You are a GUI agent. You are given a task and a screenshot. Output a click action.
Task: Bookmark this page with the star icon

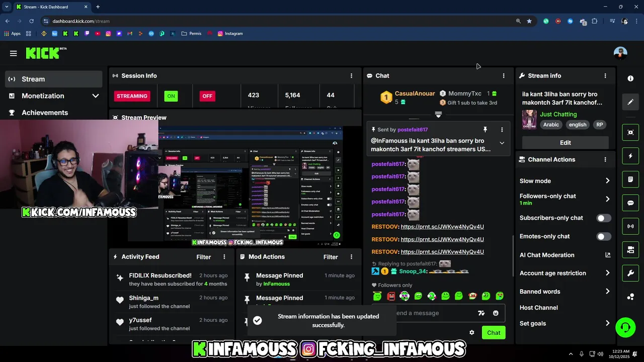tap(529, 21)
